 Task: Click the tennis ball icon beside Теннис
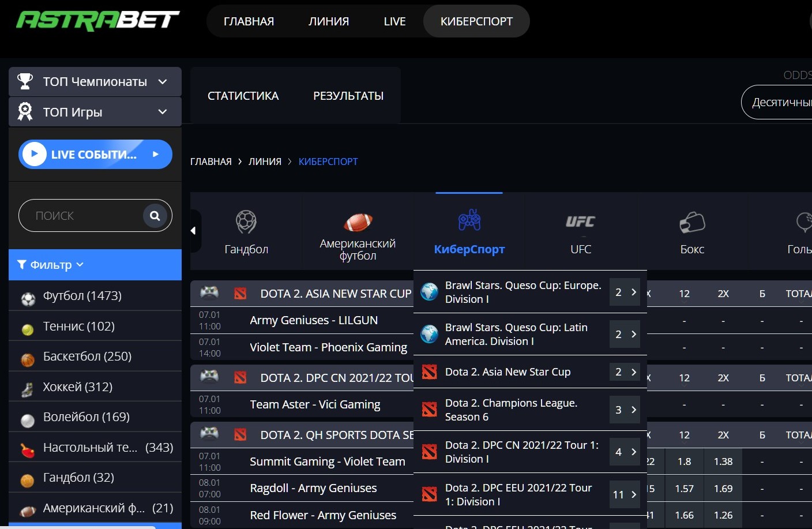pyautogui.click(x=28, y=329)
